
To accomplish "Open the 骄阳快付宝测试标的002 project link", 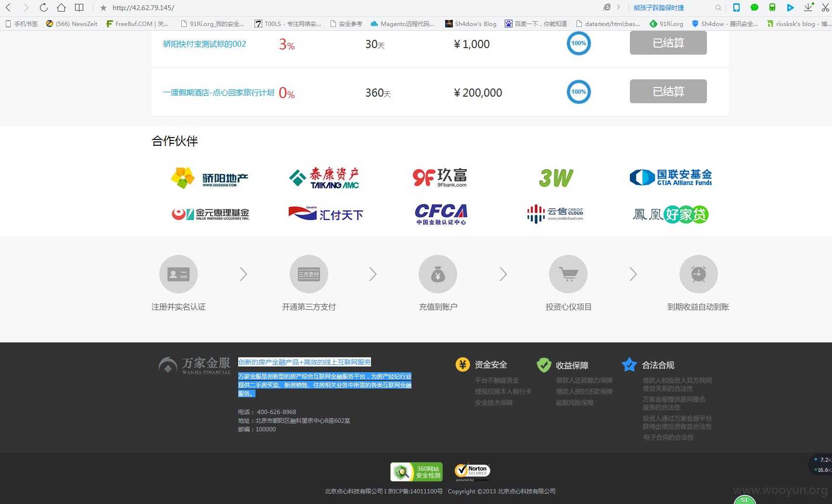I will pyautogui.click(x=205, y=44).
